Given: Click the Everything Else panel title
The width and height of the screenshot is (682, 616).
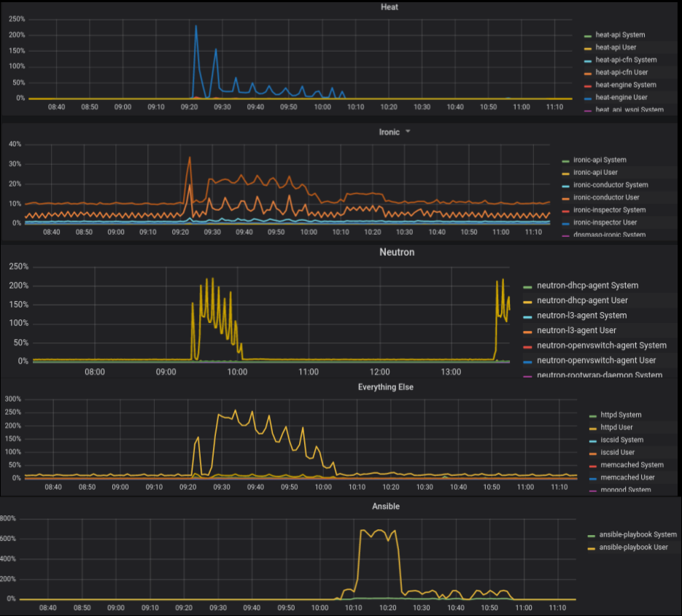Looking at the screenshot, I should [386, 387].
